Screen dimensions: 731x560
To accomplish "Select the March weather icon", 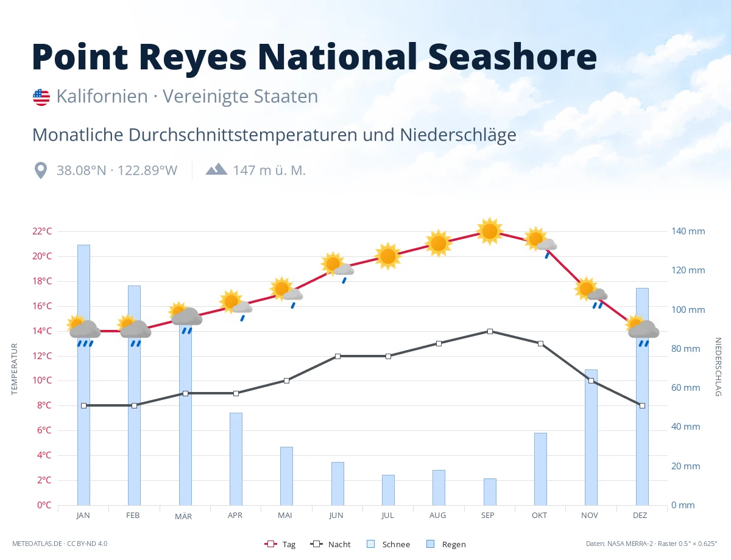I will pyautogui.click(x=186, y=318).
